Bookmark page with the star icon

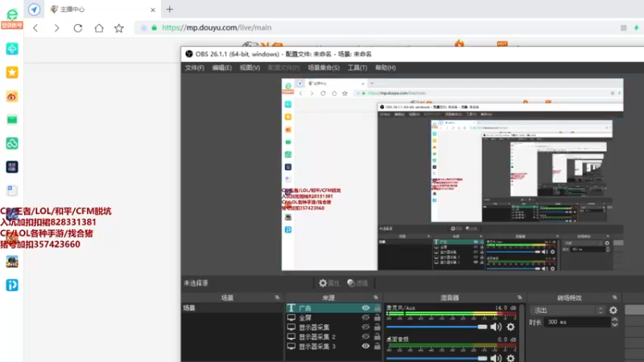[x=119, y=28]
